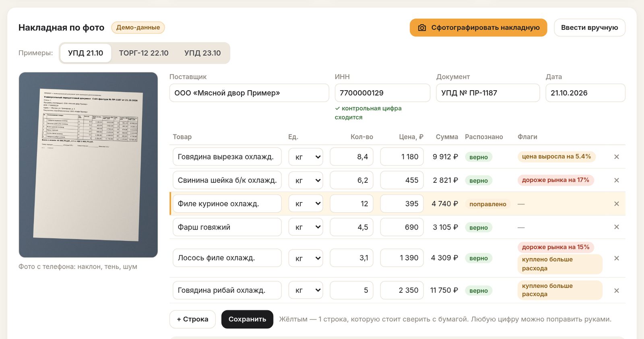Open unit dropdown for Фарш говяжий
Viewport: 644px width, 339px height.
click(306, 227)
